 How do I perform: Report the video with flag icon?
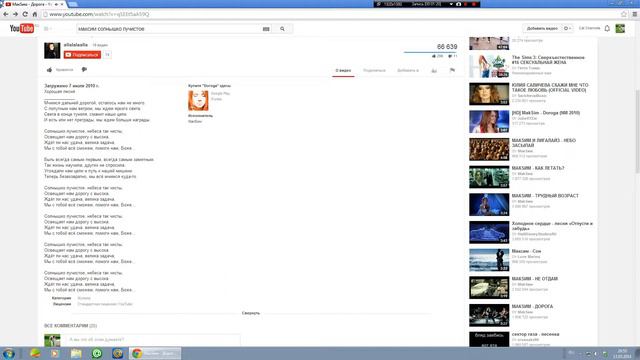pyautogui.click(x=452, y=70)
